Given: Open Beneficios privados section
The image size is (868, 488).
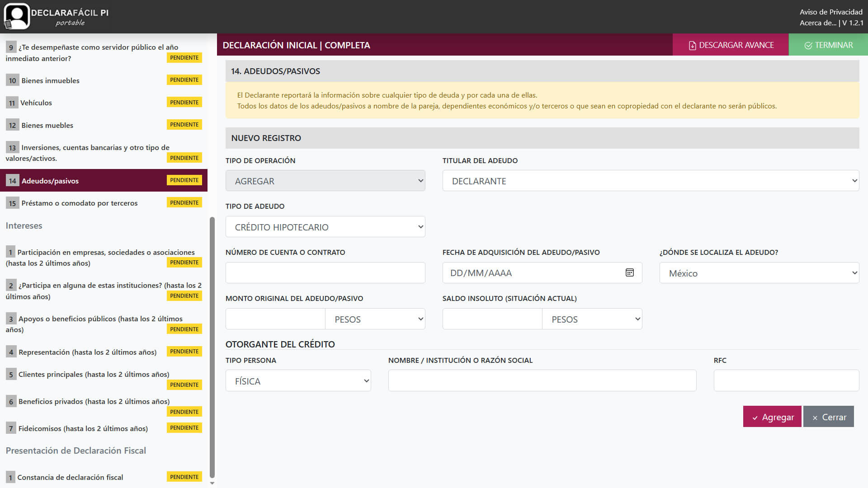Looking at the screenshot, I should 104,406.
